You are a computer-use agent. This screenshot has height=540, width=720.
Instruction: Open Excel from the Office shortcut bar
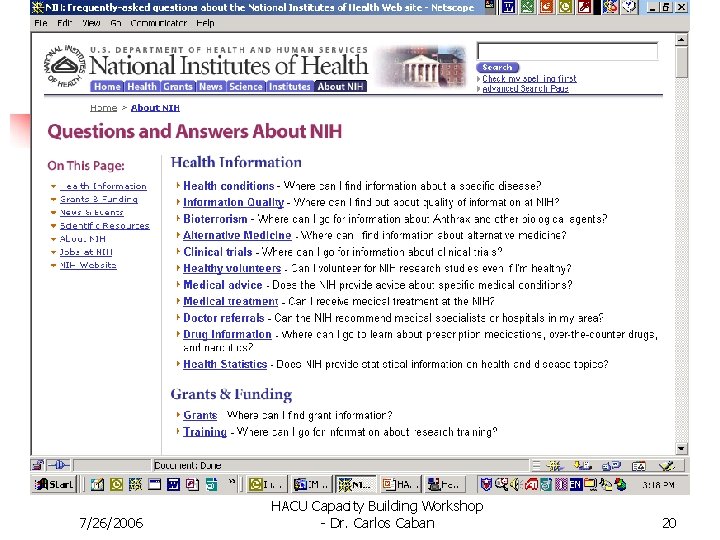(527, 7)
